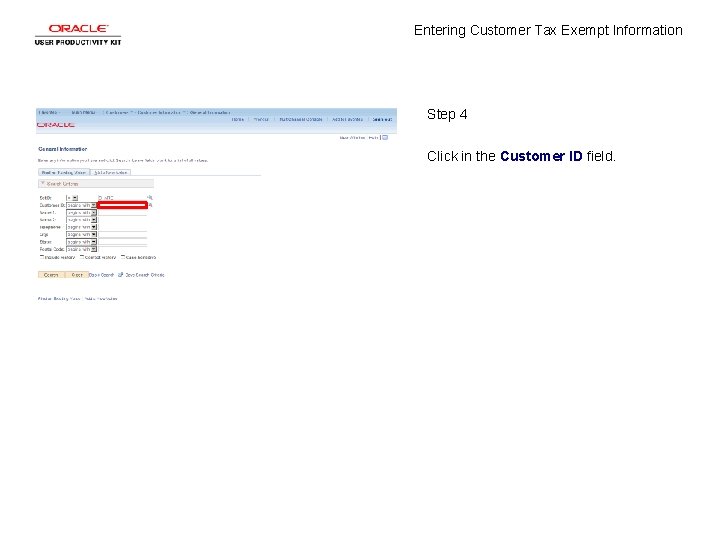Click the SetID lookup magnifier icon
The image size is (720, 540).
pyautogui.click(x=150, y=198)
